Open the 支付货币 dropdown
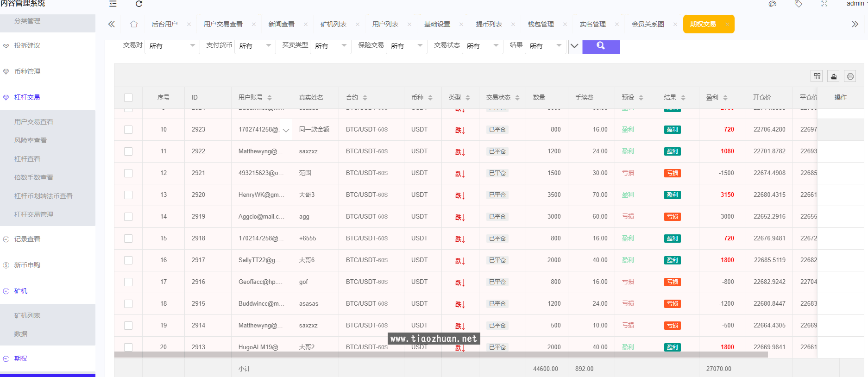This screenshot has height=377, width=868. [x=255, y=46]
